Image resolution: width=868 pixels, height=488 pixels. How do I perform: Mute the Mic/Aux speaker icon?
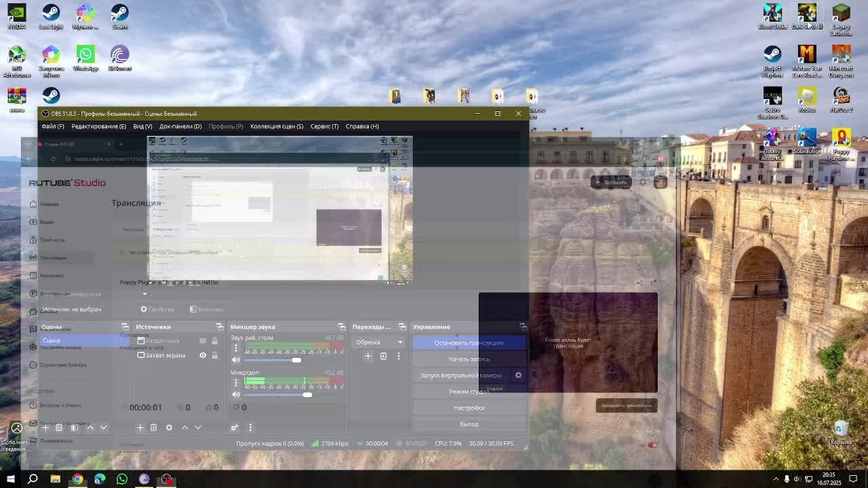236,394
